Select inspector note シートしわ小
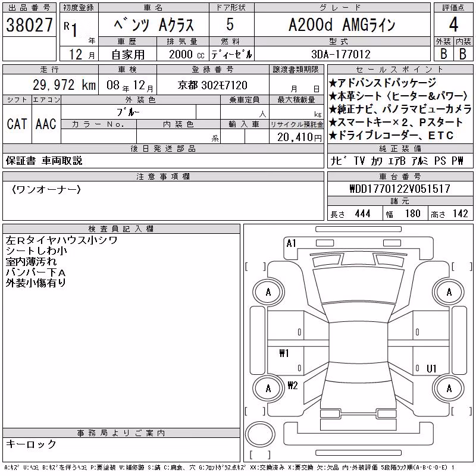This screenshot has width=476, height=476. [x=36, y=250]
